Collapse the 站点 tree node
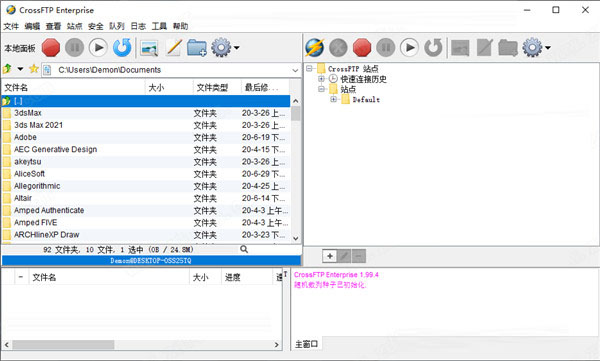This screenshot has height=361, width=600. pos(321,89)
